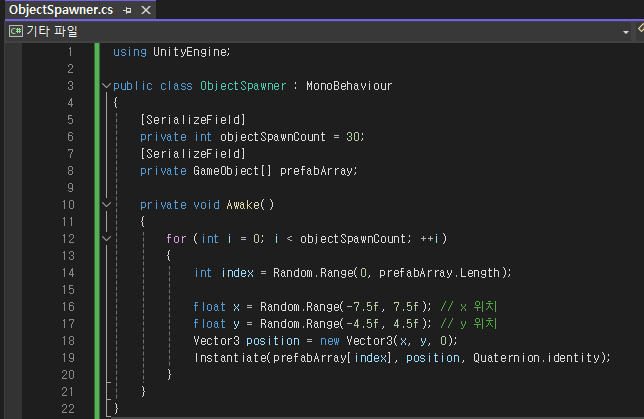Screen dimensions: 644x419
Task: Click the 'using' keyword on line 1
Action: (x=130, y=52)
